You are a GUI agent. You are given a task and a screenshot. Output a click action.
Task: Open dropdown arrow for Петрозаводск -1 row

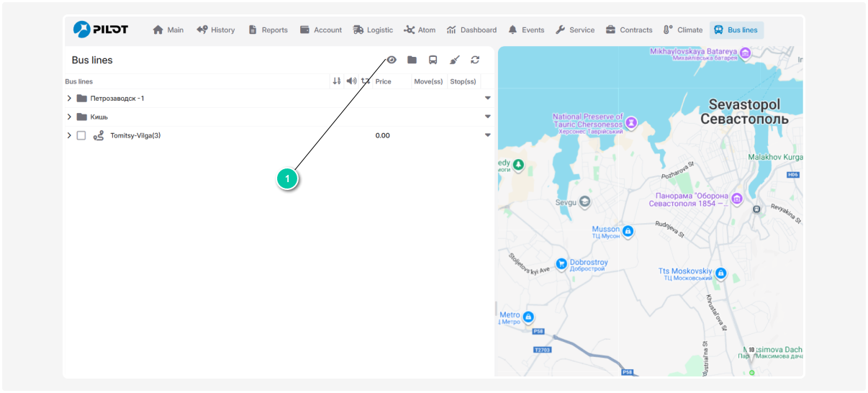(487, 99)
